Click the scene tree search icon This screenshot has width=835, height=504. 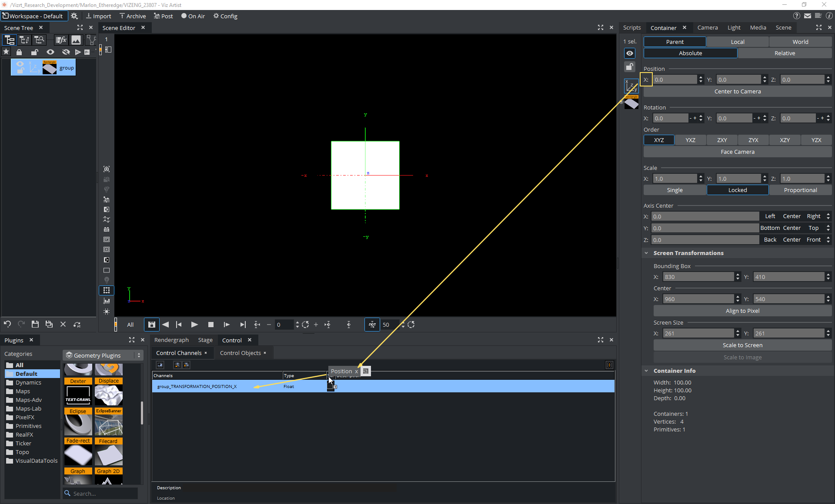click(39, 40)
